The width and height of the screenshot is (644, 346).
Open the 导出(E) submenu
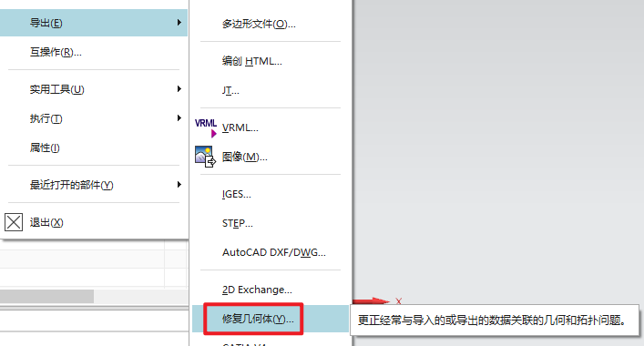pyautogui.click(x=94, y=23)
